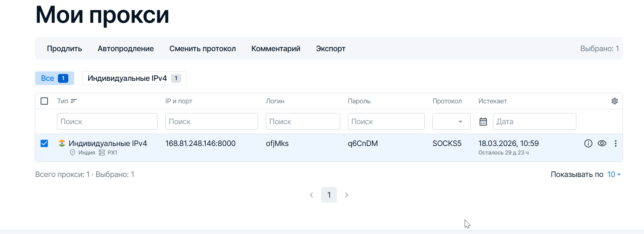
Task: Click the India flag icon
Action: tap(62, 143)
